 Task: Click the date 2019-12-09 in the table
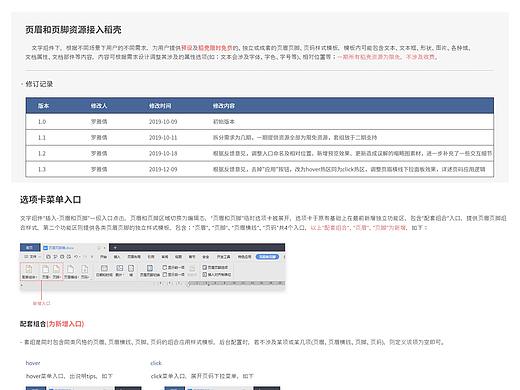point(163,169)
